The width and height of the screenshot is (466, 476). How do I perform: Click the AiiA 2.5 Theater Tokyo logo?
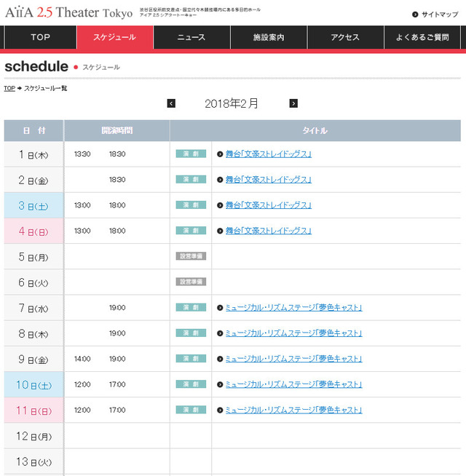click(69, 12)
